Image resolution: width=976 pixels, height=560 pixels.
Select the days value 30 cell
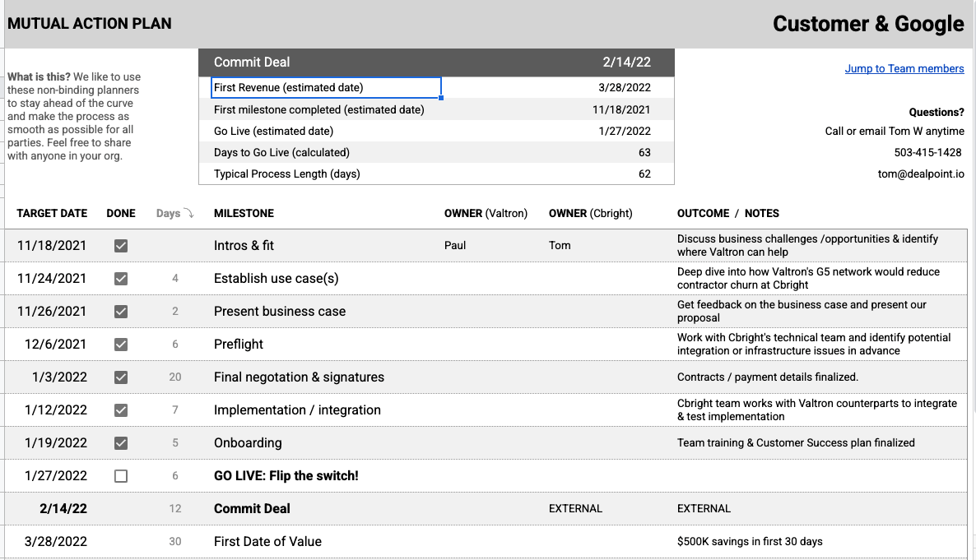(x=175, y=542)
